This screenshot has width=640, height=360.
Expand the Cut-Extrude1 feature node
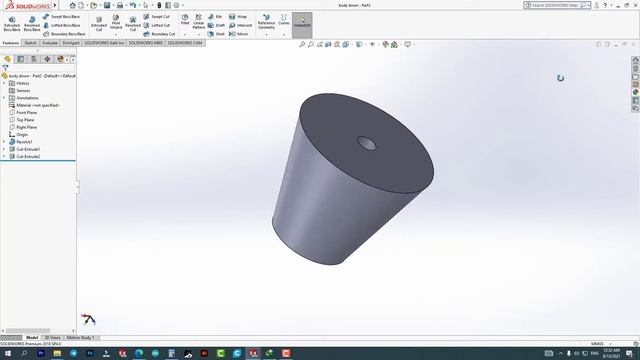[x=4, y=149]
